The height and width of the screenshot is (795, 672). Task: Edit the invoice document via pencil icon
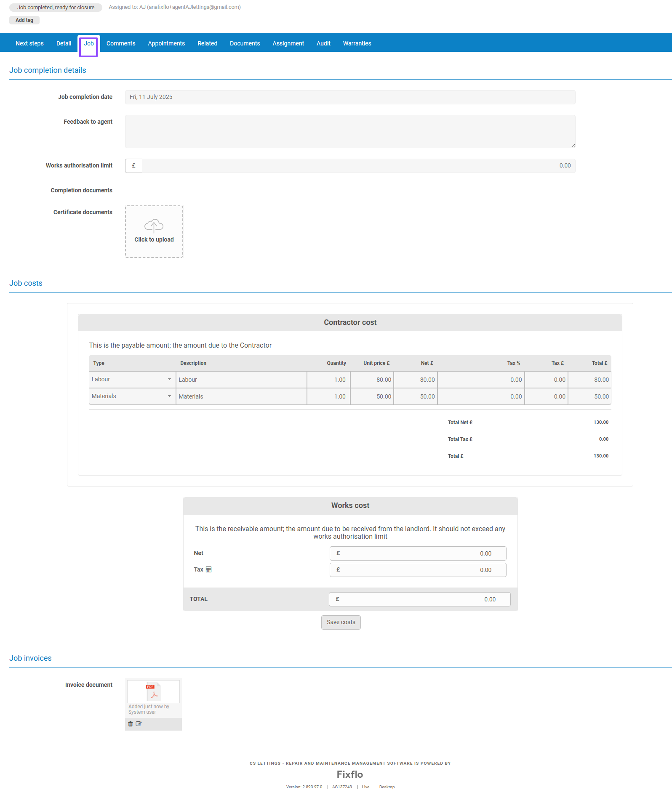click(x=139, y=724)
